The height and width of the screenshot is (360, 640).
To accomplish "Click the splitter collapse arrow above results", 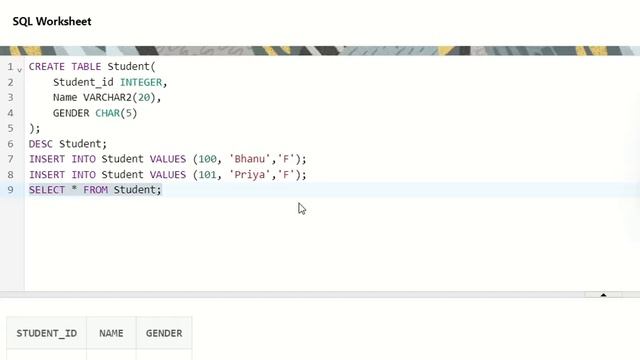I will click(603, 295).
